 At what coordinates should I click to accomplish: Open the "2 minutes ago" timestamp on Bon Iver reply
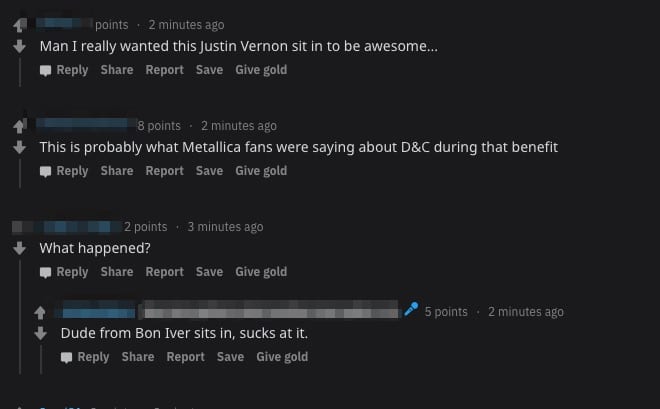point(526,312)
